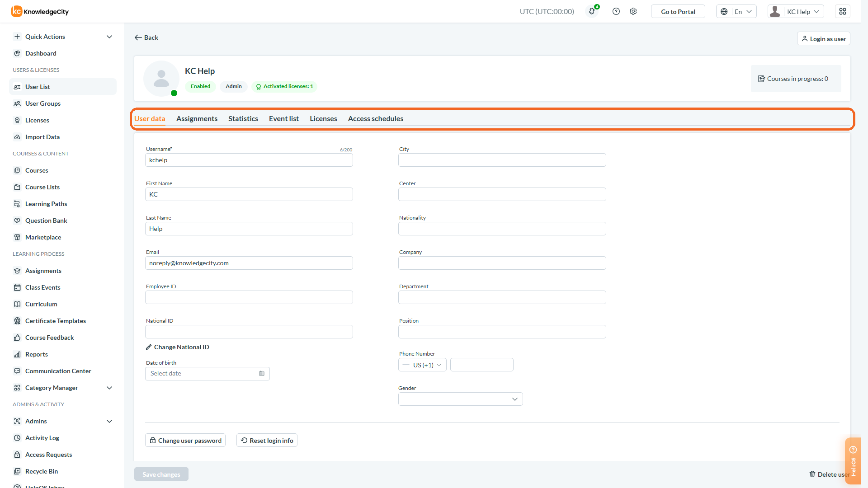
Task: Click the Enabled status badge
Action: coord(200,86)
